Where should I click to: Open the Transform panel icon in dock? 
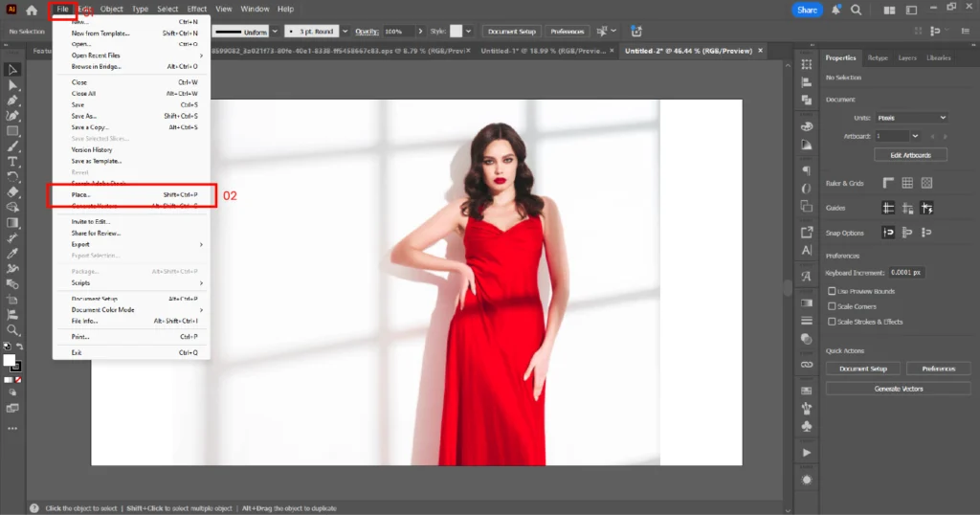pos(807,64)
